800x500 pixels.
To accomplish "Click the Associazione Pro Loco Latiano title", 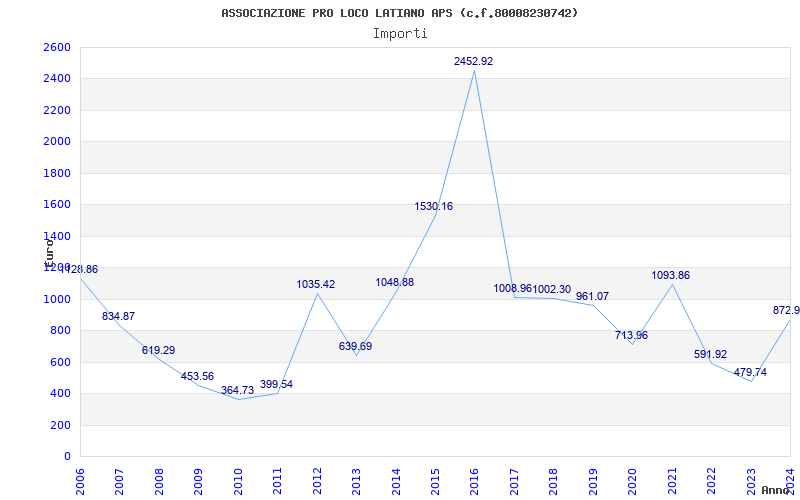I will point(400,13).
